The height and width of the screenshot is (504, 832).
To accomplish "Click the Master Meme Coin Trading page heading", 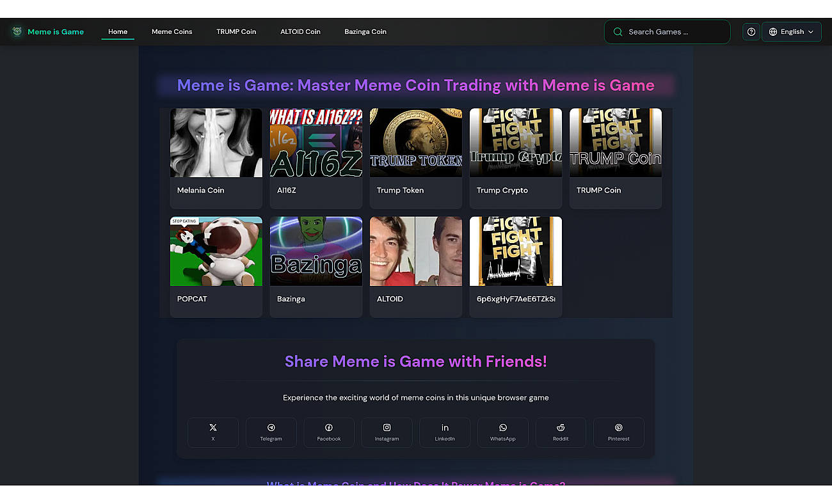I will (416, 85).
